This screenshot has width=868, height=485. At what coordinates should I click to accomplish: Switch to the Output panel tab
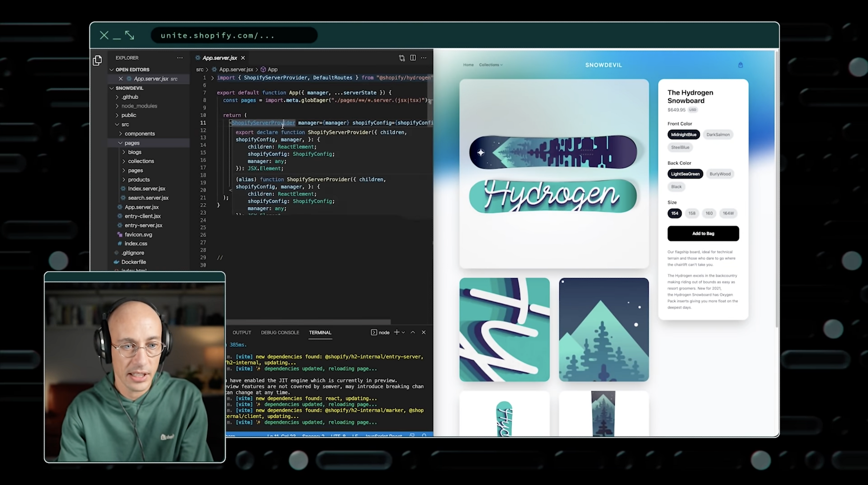(x=241, y=333)
